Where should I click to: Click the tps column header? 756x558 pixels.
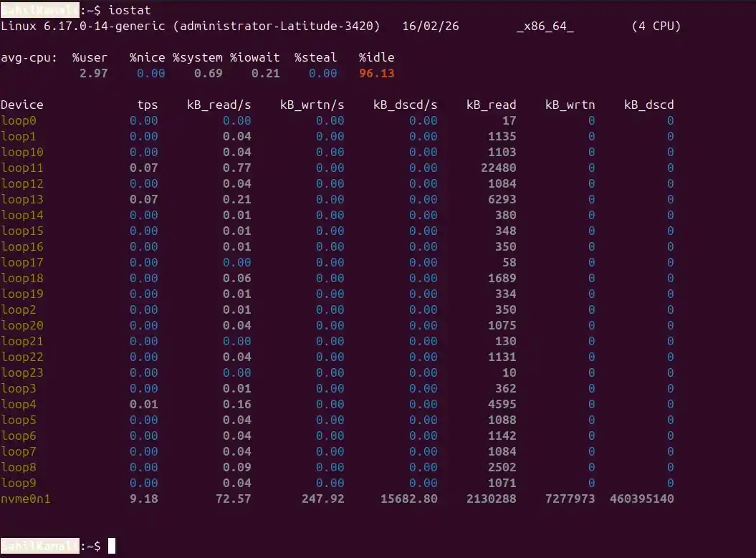[148, 105]
